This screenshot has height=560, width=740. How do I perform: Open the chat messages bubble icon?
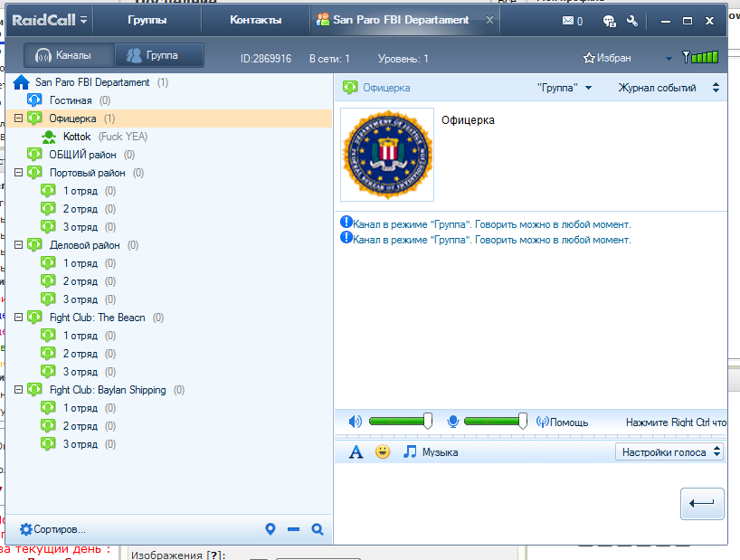click(609, 21)
